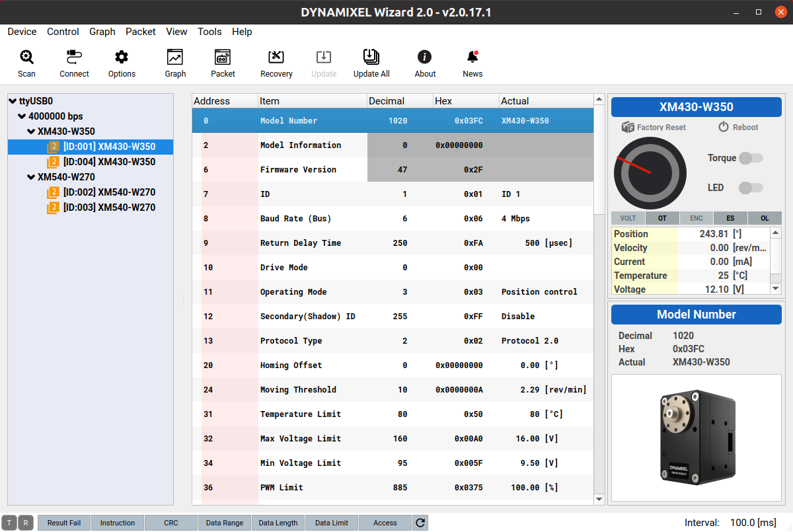The width and height of the screenshot is (793, 532).
Task: Collapse the 4000000 bps tree node
Action: (22, 116)
